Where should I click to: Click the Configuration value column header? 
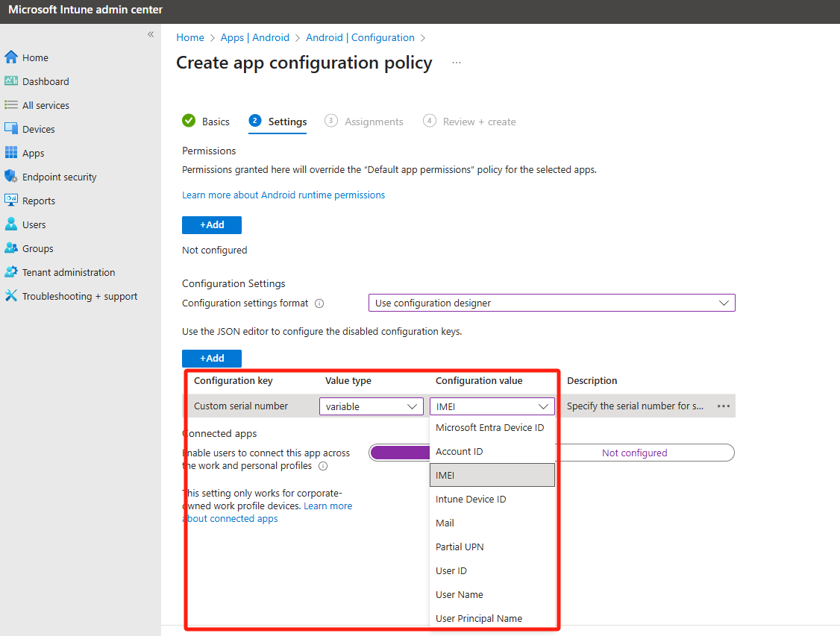pyautogui.click(x=479, y=381)
